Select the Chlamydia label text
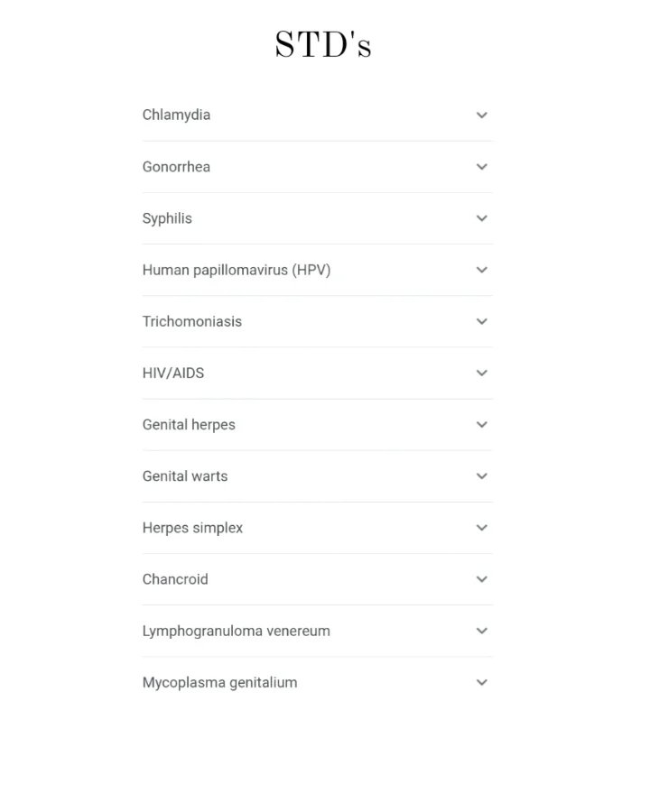The width and height of the screenshot is (650, 812). 176,115
